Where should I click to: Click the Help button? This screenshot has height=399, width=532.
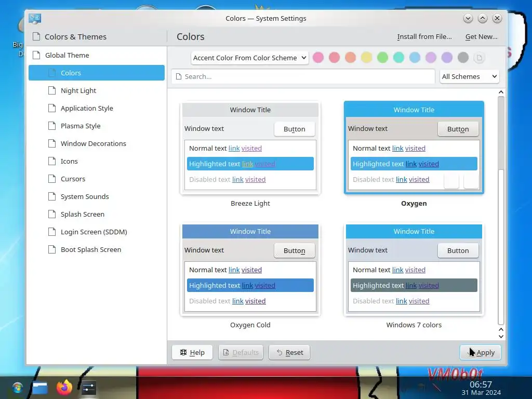tap(192, 353)
